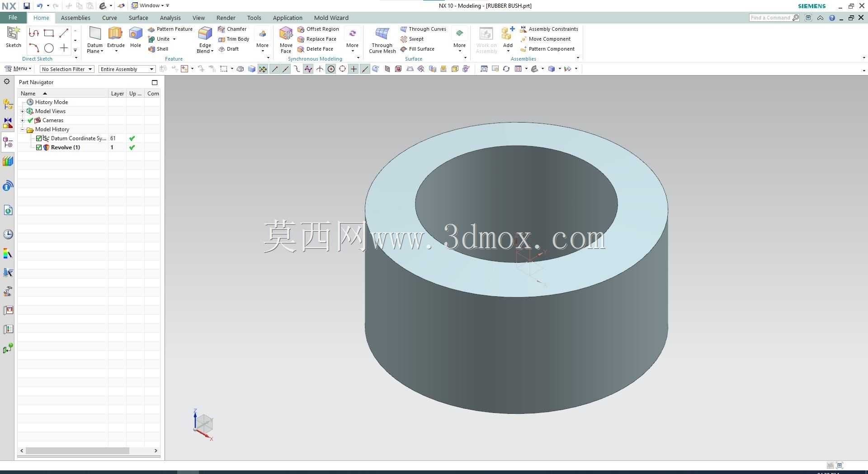868x474 pixels.
Task: Choose Replace Face command
Action: [x=317, y=39]
